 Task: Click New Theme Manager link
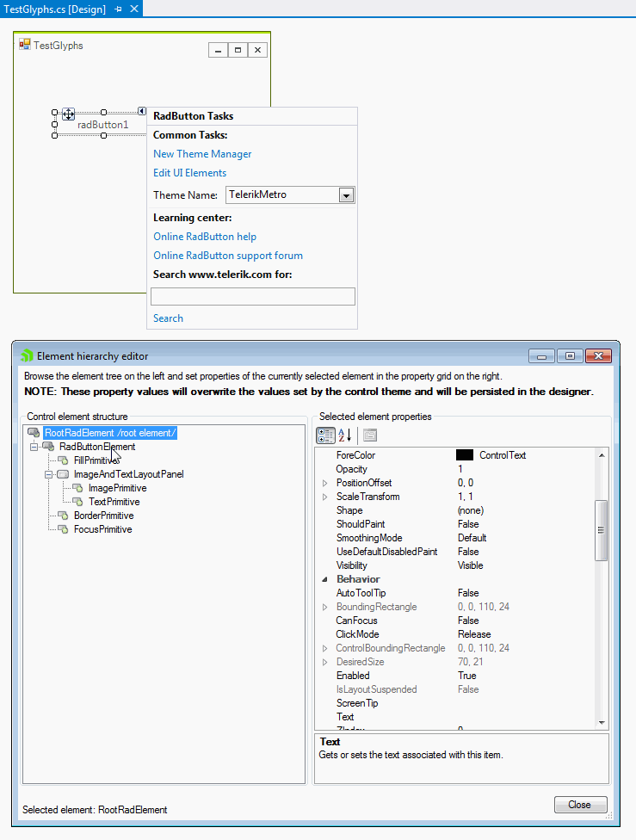[202, 154]
